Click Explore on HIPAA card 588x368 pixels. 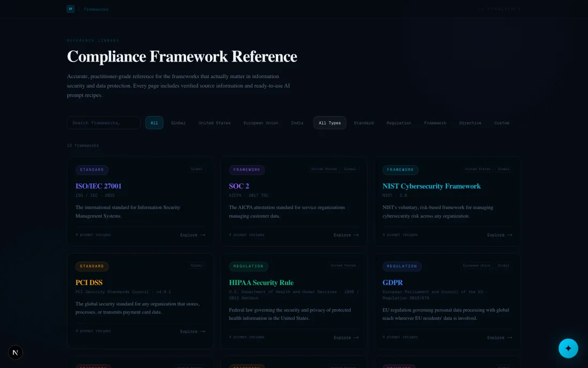346,338
